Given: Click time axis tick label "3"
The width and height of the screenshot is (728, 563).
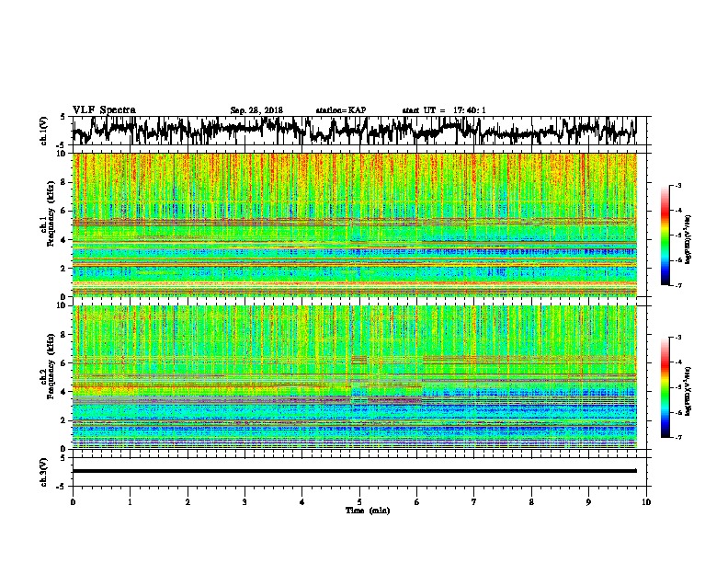Looking at the screenshot, I should pos(245,502).
